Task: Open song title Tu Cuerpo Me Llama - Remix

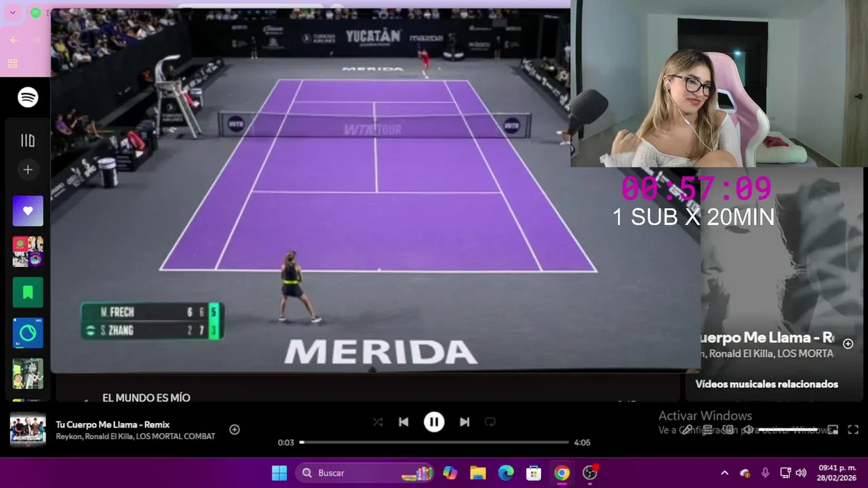Action: tap(113, 424)
